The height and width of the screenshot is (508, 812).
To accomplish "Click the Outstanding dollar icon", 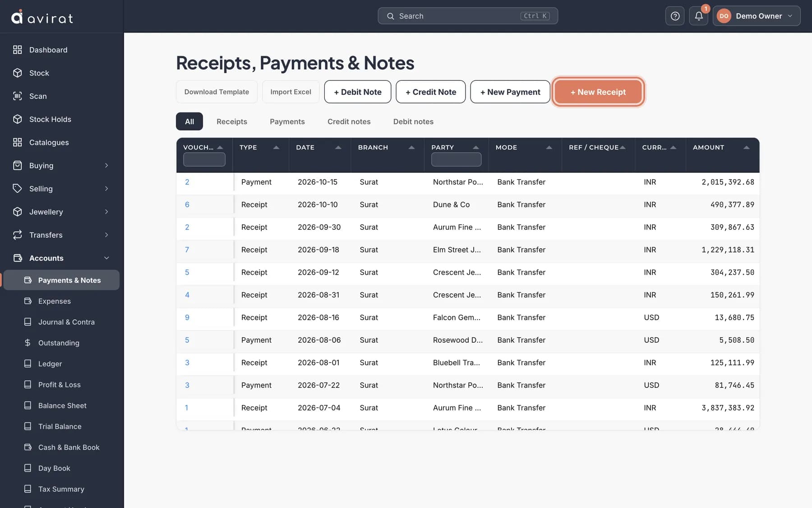I will click(28, 343).
